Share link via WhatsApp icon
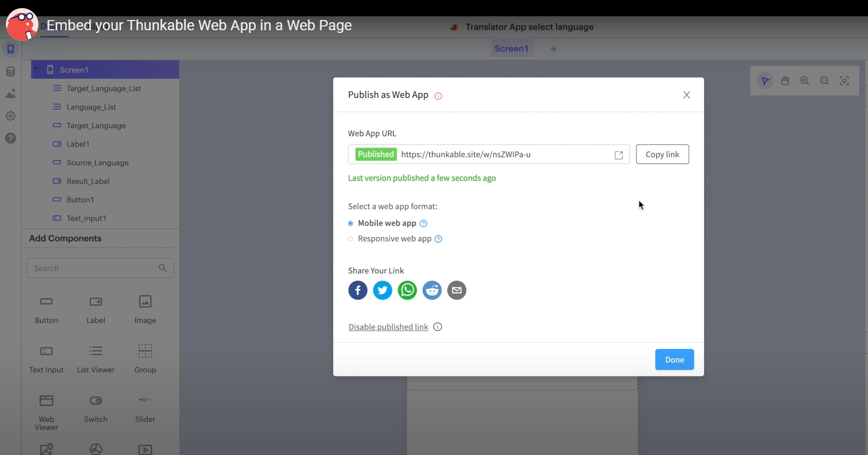 [x=407, y=291]
